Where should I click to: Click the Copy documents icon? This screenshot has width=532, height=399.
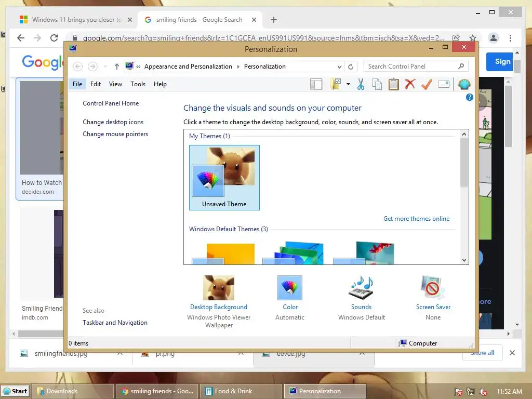point(377,84)
